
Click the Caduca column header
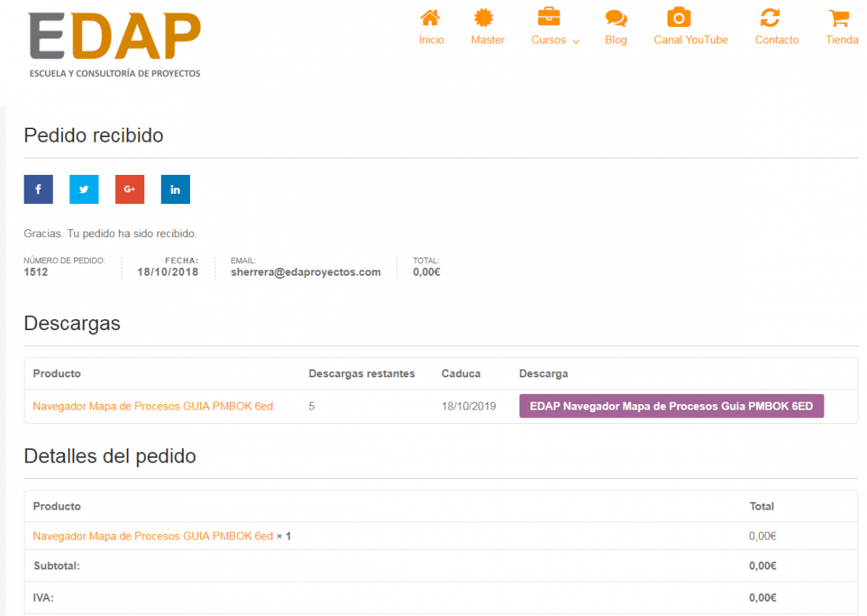460,373
